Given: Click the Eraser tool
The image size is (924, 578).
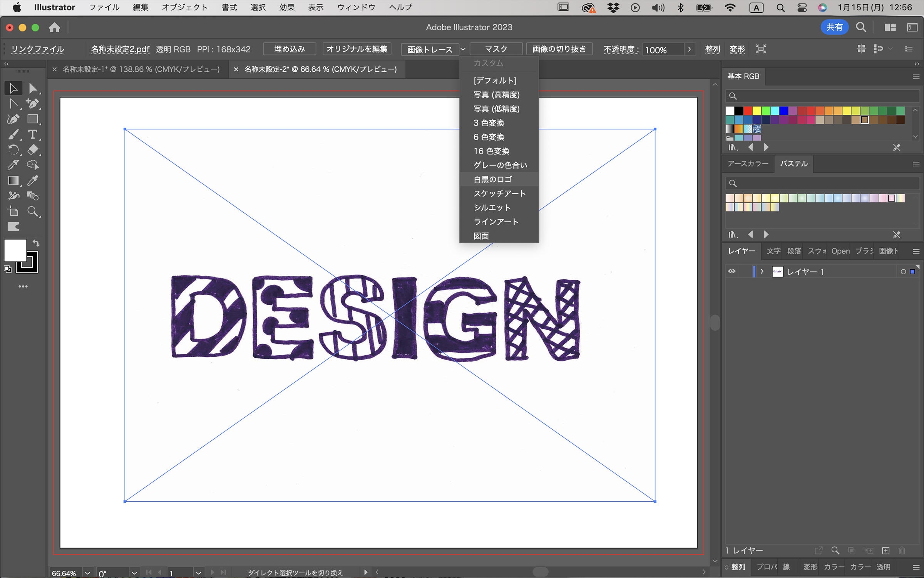Looking at the screenshot, I should pyautogui.click(x=33, y=150).
